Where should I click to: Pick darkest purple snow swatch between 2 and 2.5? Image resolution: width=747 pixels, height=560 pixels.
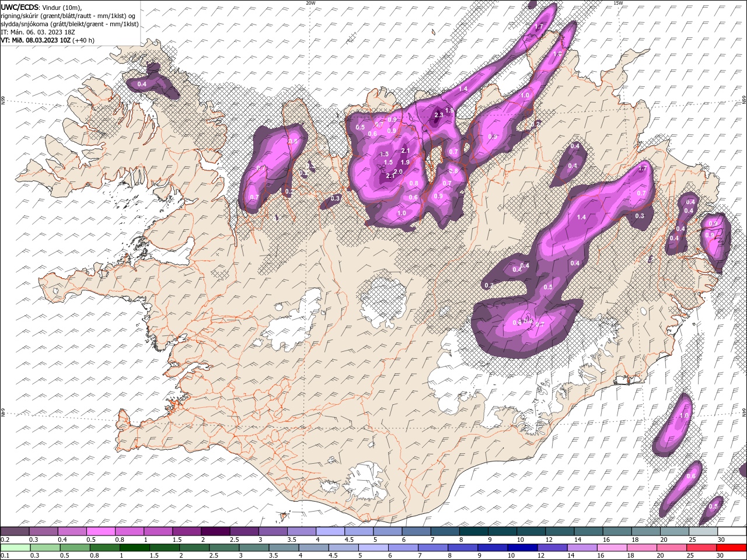(215, 531)
